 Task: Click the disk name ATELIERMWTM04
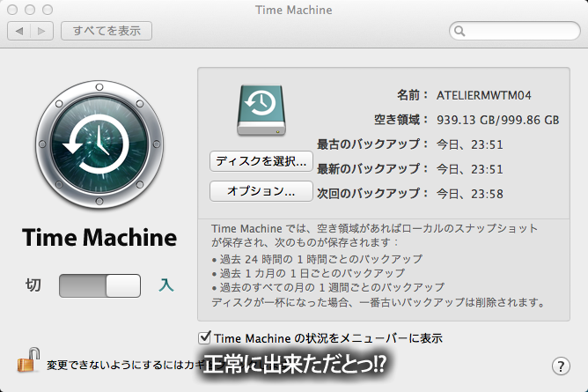click(484, 95)
